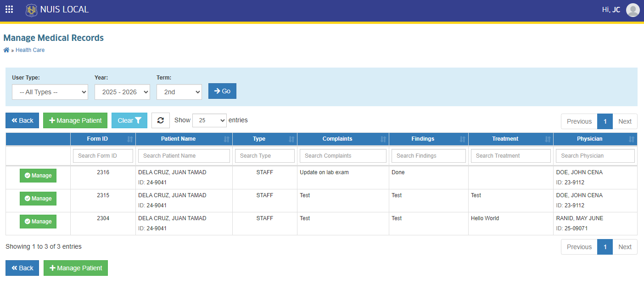
Task: Select page 1 in bottom pagination
Action: tap(605, 247)
